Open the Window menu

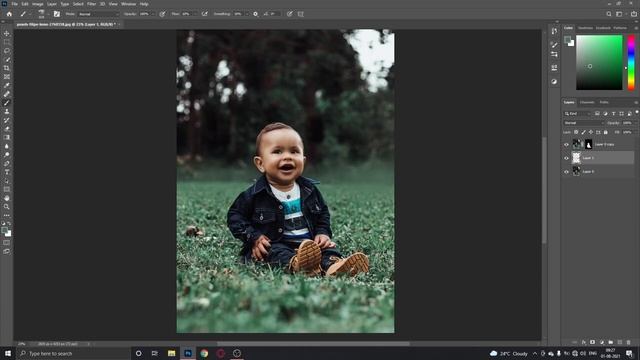point(129,4)
